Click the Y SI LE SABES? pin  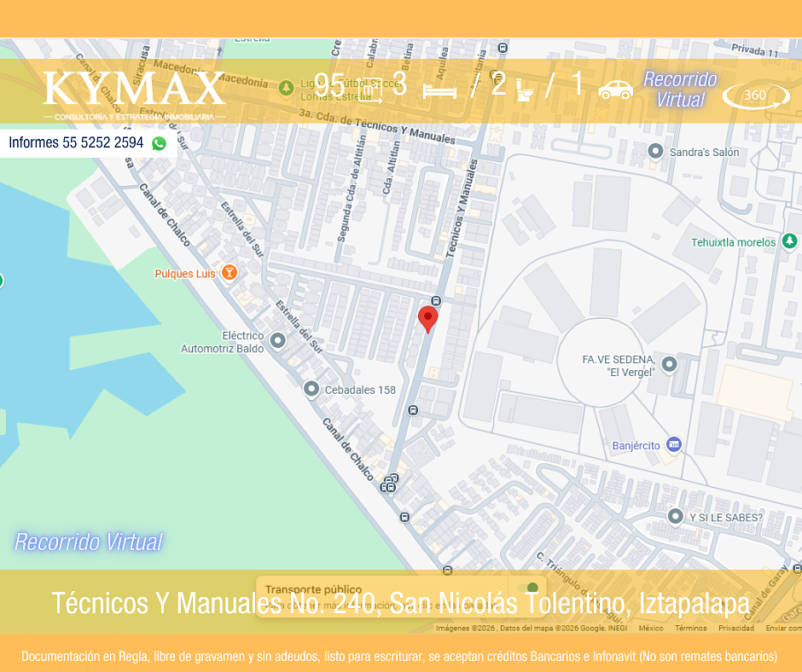point(675,517)
